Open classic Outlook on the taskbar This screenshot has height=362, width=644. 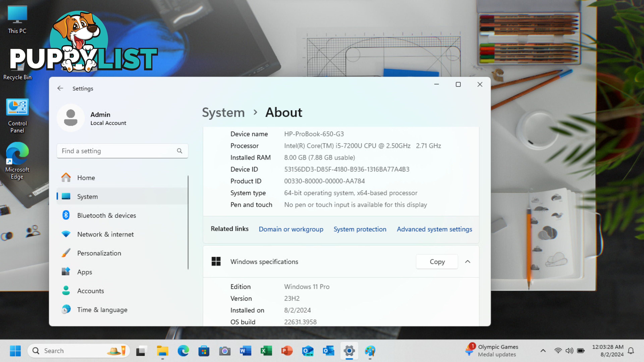click(329, 351)
